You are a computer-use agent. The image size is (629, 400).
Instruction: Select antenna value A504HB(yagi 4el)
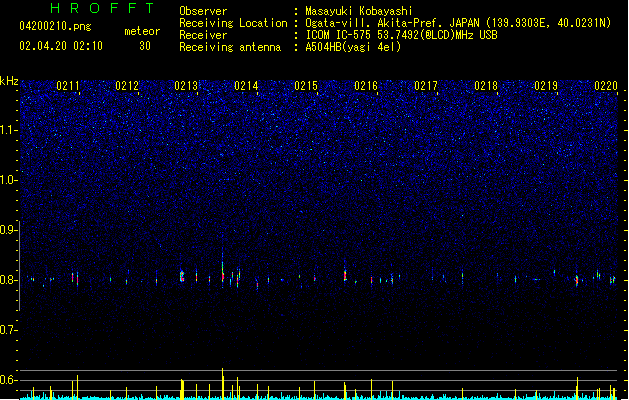[353, 47]
